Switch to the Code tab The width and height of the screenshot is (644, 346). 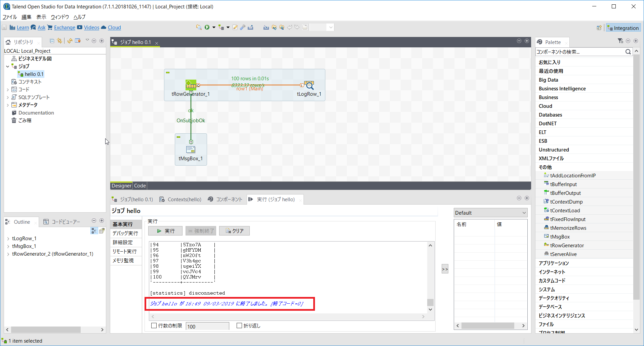click(140, 185)
